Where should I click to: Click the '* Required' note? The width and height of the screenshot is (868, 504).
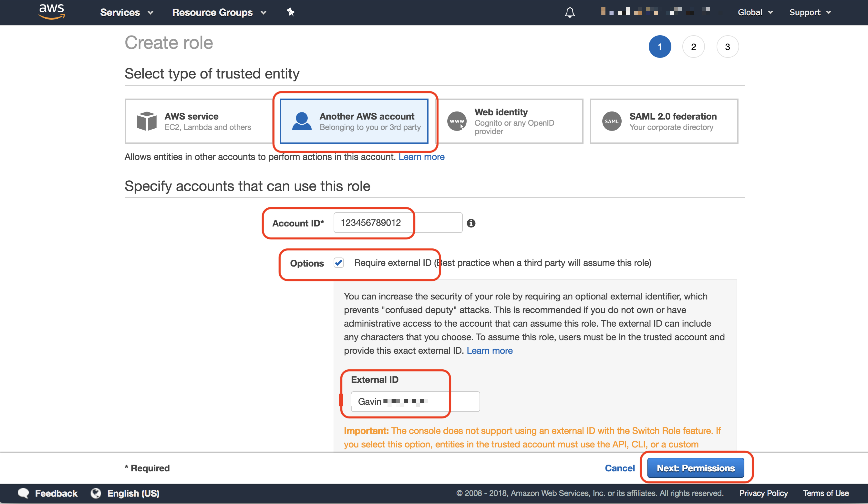coord(147,468)
